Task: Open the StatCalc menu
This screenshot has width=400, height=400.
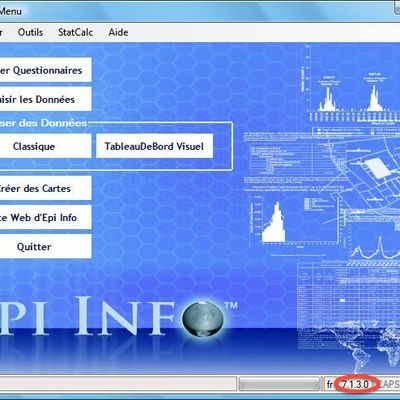Action: click(75, 32)
